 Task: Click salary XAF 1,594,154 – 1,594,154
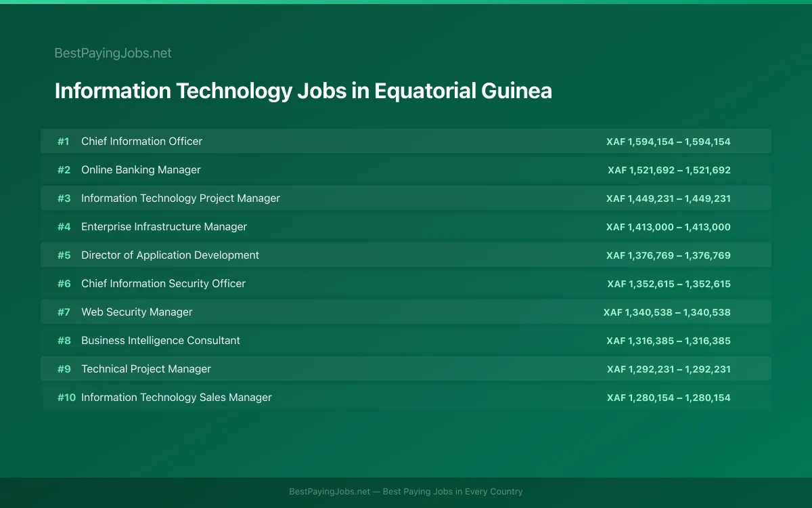pyautogui.click(x=669, y=142)
